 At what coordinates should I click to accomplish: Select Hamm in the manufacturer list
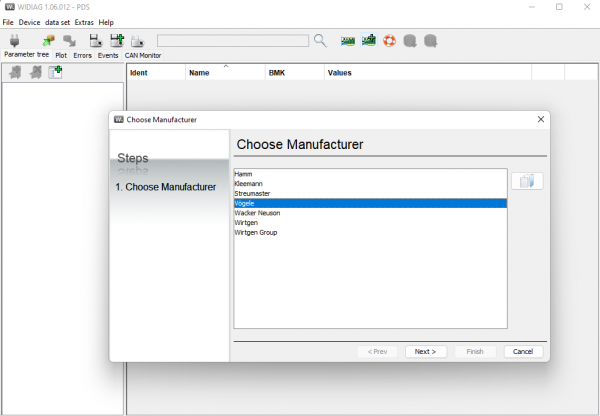pos(243,175)
